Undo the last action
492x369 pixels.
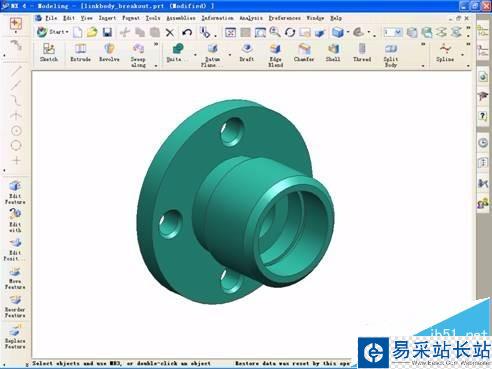(x=187, y=33)
